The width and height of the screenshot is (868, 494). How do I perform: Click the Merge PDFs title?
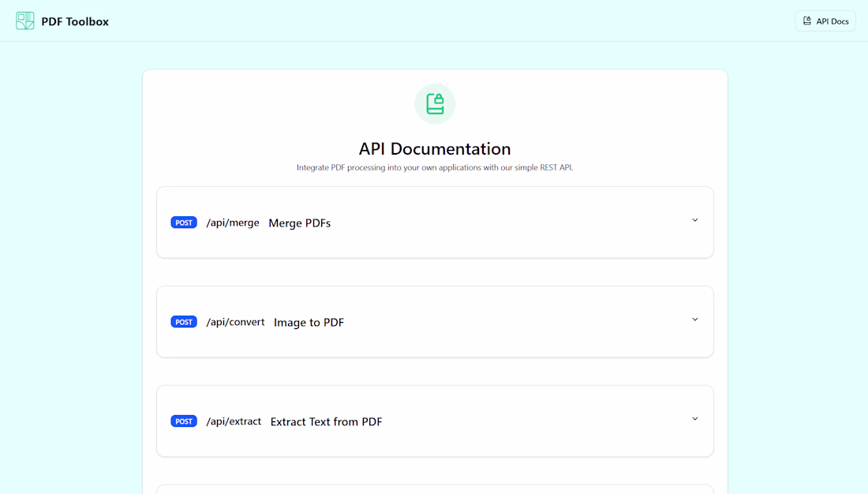[300, 223]
